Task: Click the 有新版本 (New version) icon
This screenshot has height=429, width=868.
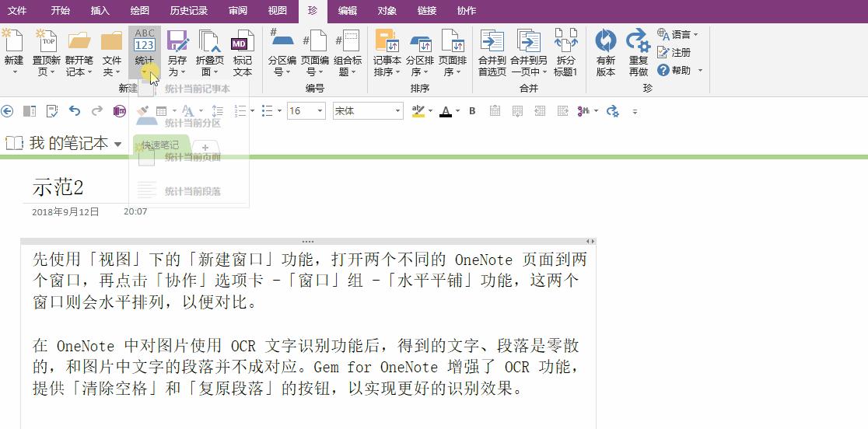Action: pos(606,40)
